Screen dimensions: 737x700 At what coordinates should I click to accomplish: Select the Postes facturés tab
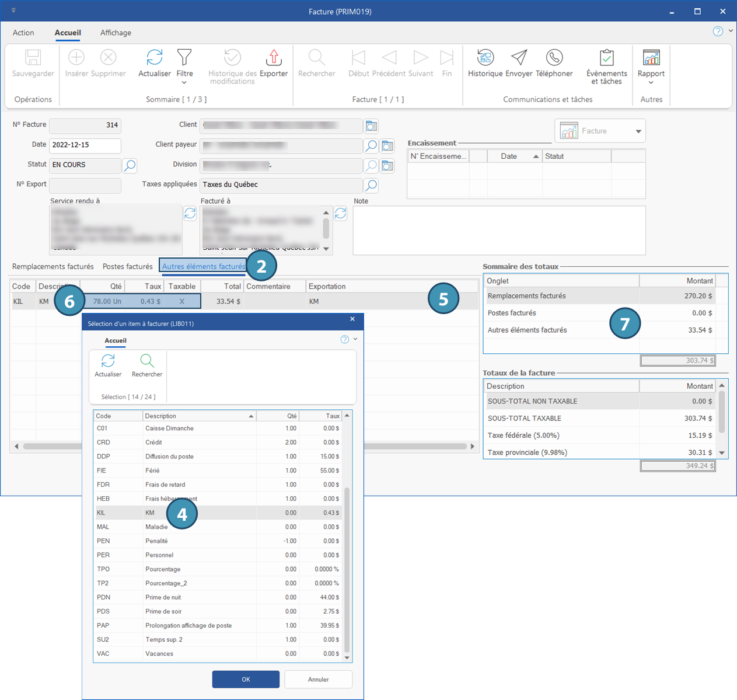tap(127, 267)
